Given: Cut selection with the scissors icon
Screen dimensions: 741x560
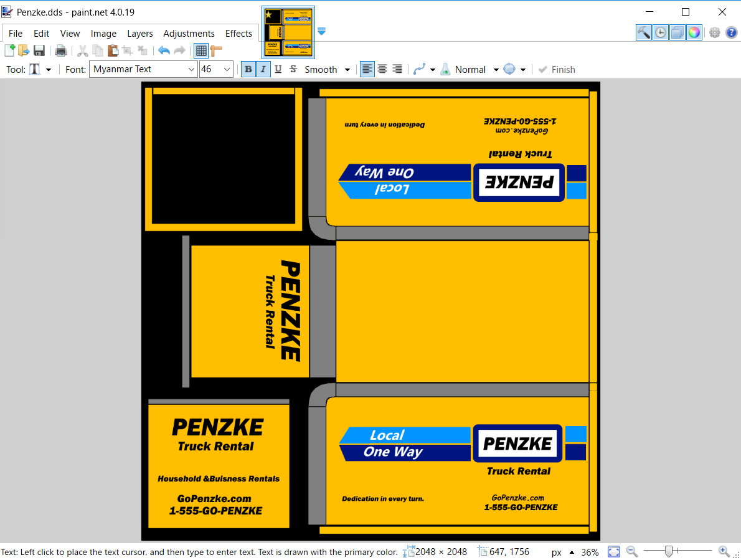Looking at the screenshot, I should tap(83, 50).
